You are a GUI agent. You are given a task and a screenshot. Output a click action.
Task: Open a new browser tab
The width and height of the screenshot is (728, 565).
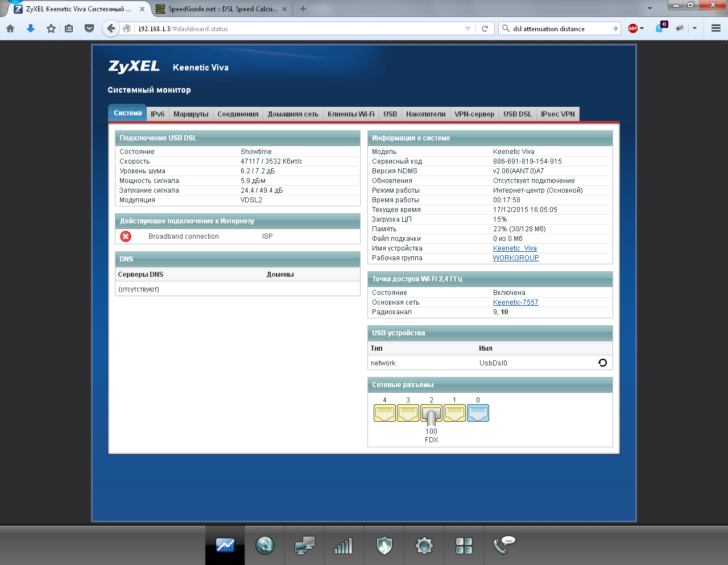tap(303, 9)
